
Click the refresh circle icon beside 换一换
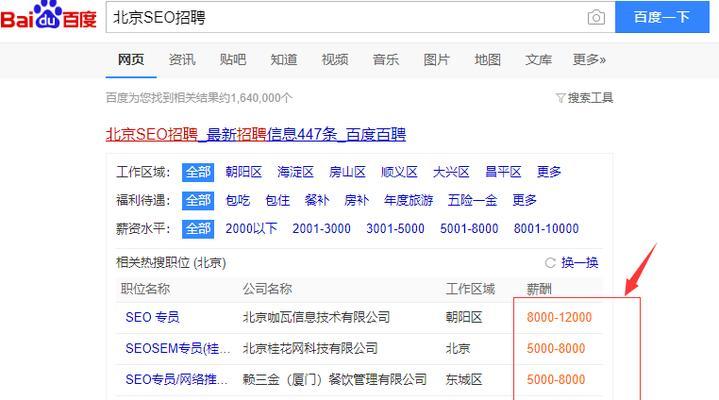[550, 263]
